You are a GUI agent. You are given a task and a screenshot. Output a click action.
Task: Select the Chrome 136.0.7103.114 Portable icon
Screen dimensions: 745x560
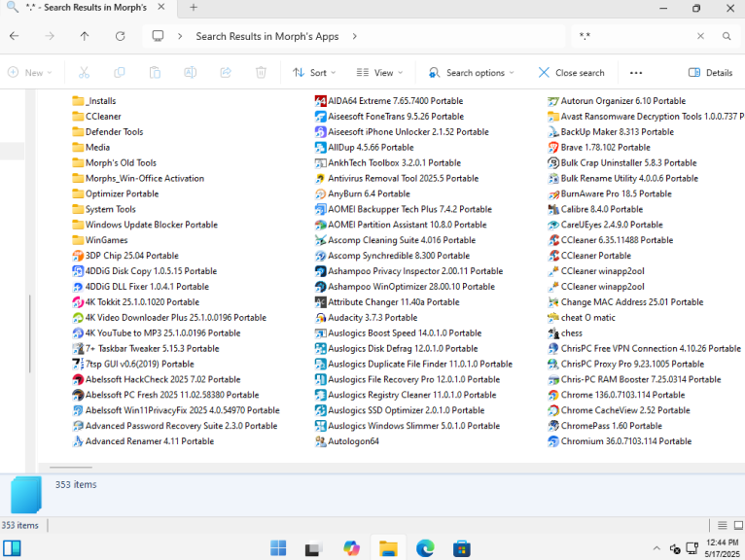(x=553, y=395)
